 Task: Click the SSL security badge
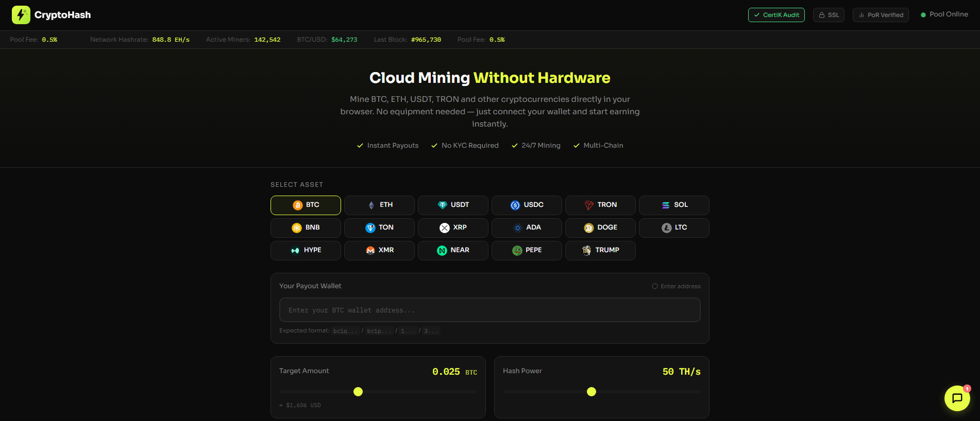tap(829, 15)
